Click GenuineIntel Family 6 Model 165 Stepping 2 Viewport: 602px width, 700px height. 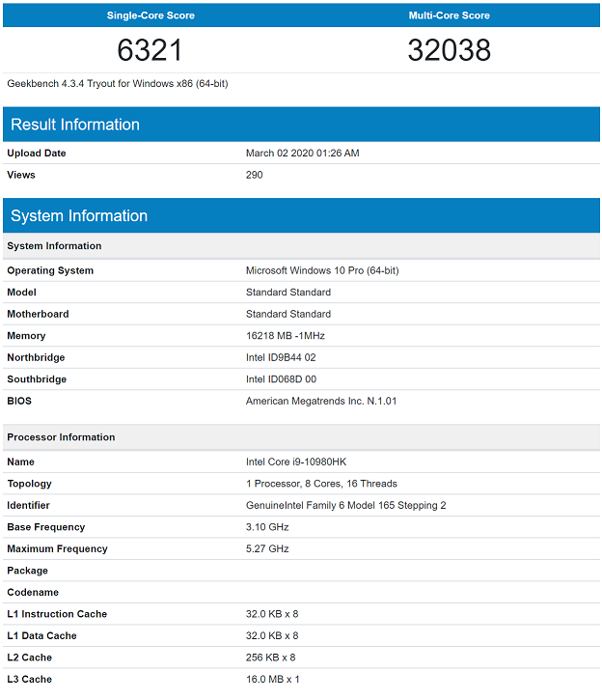click(x=345, y=505)
